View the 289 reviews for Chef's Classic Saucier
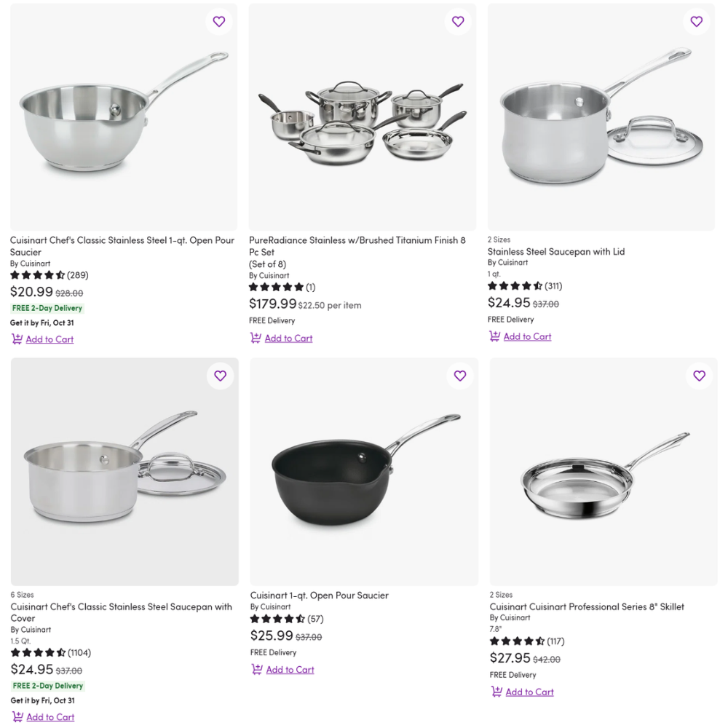 77,275
